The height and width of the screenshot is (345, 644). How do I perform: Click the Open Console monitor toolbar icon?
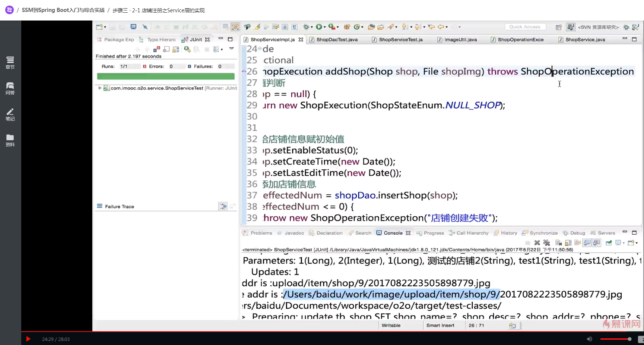133,27
